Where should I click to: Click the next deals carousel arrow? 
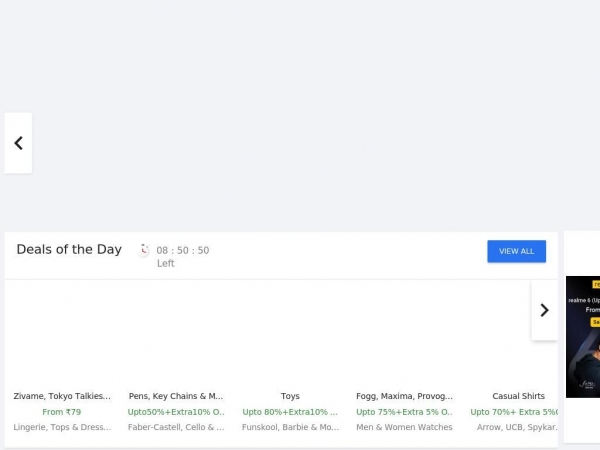(544, 310)
